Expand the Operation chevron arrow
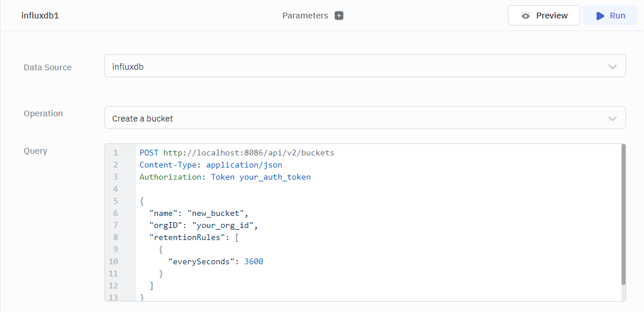This screenshot has height=312, width=644. [612, 119]
